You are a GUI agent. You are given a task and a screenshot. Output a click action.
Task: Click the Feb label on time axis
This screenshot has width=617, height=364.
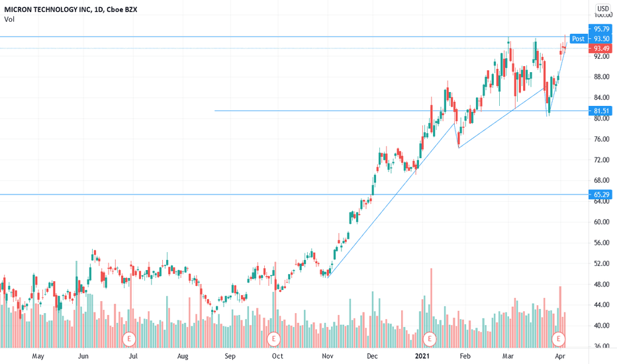465,356
